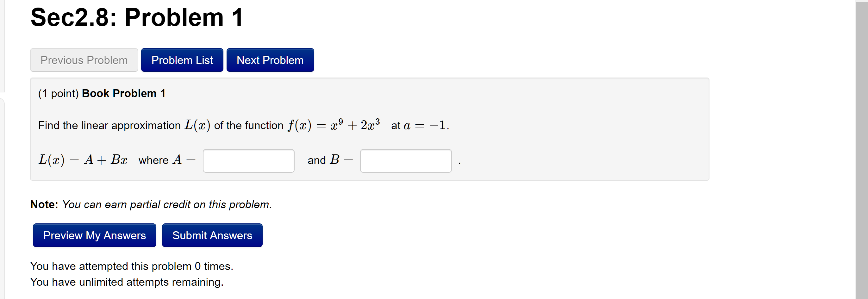Click the Book Problem 1 label
The image size is (868, 299).
(123, 93)
